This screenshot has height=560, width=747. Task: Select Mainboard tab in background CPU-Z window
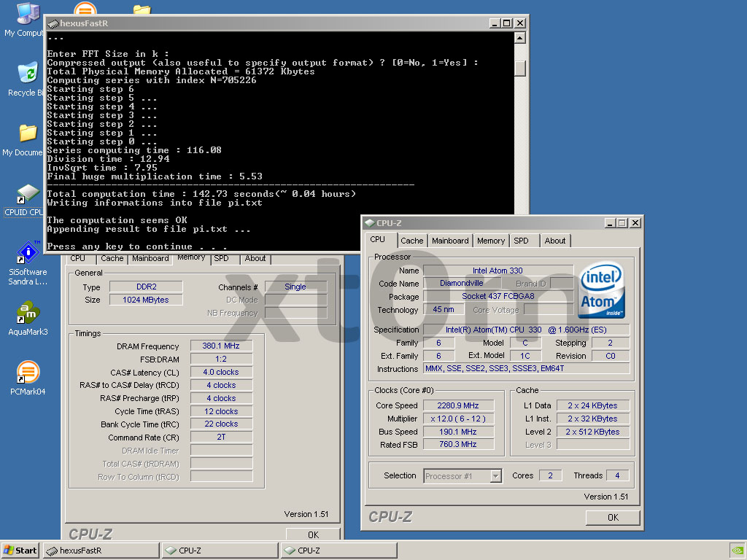(150, 259)
